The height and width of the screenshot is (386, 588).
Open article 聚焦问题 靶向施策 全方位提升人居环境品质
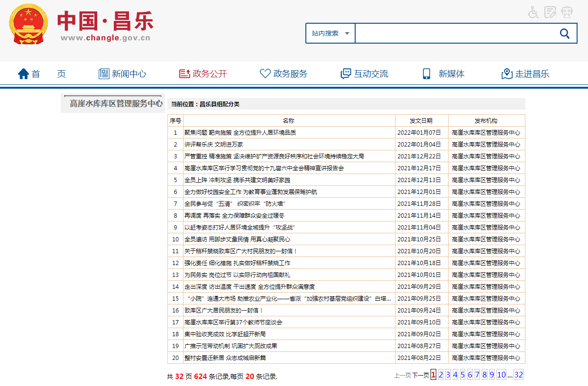click(x=240, y=133)
